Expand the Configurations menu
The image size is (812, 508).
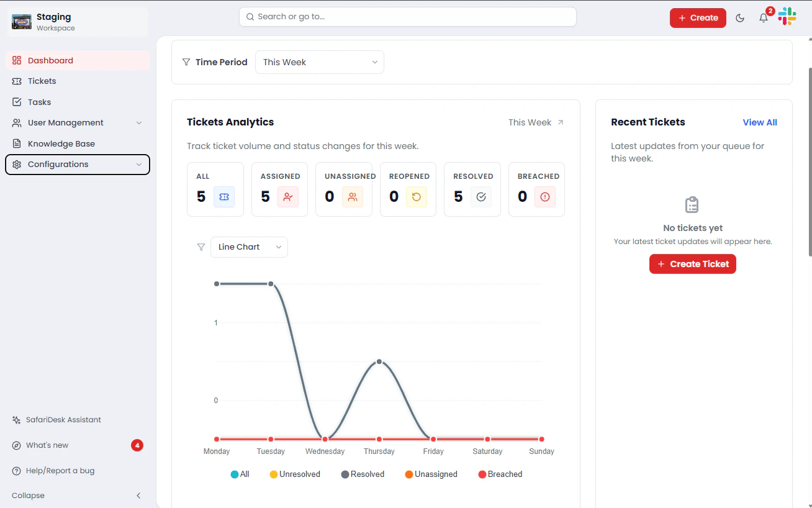coord(78,165)
